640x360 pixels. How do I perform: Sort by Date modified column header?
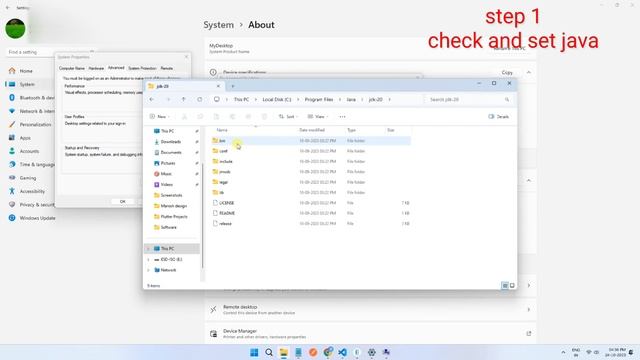[x=312, y=130]
